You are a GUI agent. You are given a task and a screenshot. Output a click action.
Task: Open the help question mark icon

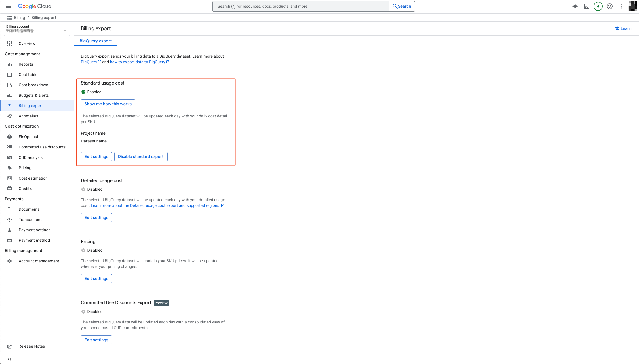(609, 6)
